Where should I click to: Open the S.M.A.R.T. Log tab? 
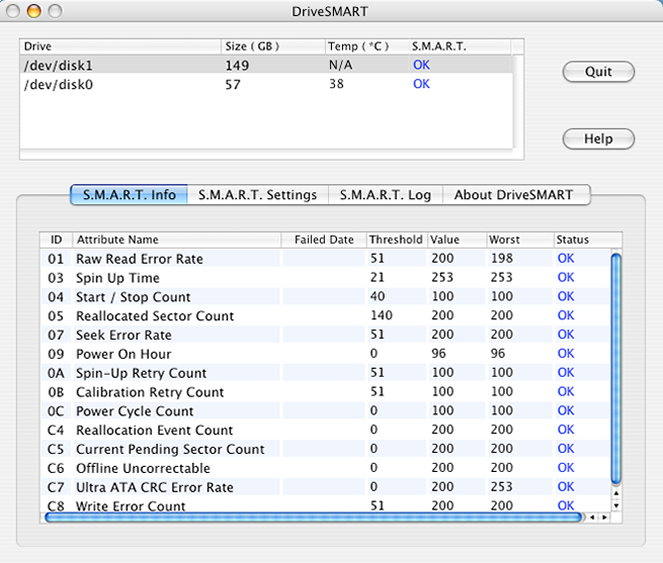[x=385, y=195]
